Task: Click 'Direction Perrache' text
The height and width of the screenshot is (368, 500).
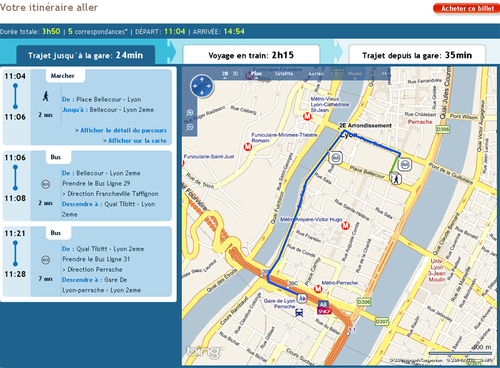Action: pos(95,269)
